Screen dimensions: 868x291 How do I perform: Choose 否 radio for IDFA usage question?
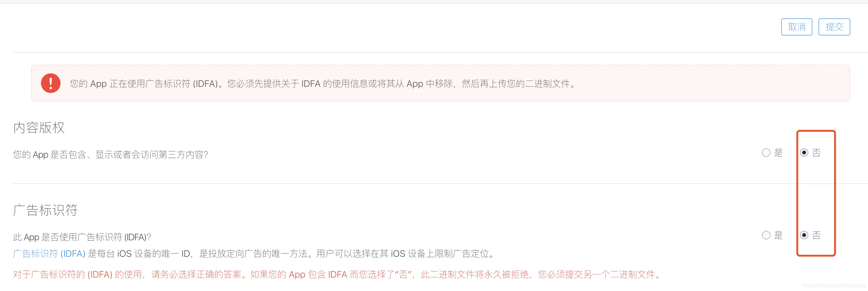[804, 235]
